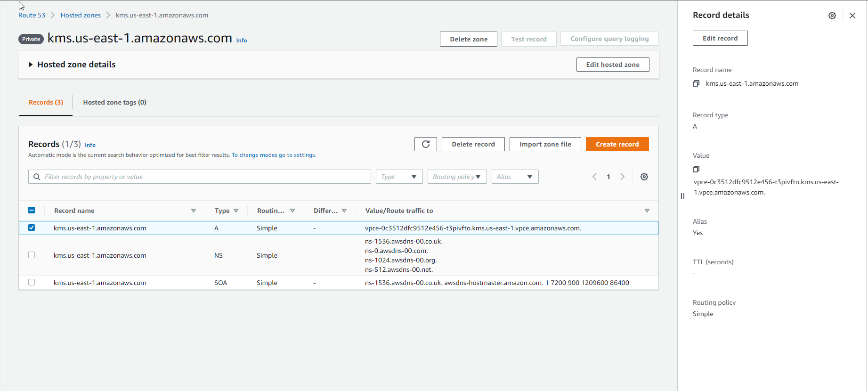This screenshot has width=868, height=391.
Task: Sort by Routing policy column arrow
Action: (x=292, y=211)
